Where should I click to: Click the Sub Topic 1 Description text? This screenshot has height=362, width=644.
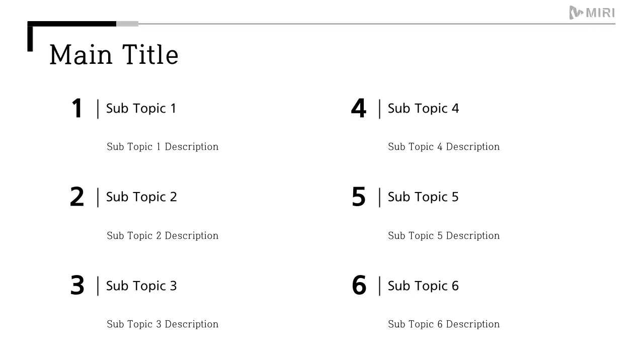[163, 147]
